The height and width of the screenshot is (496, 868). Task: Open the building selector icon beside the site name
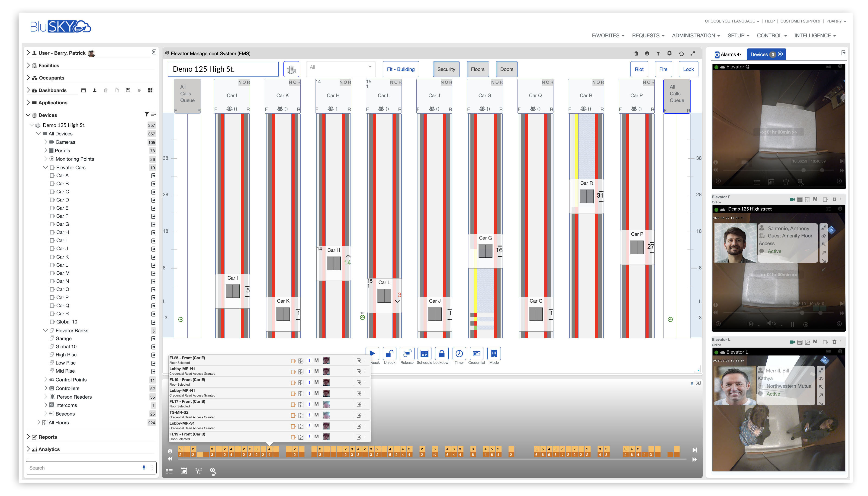291,70
